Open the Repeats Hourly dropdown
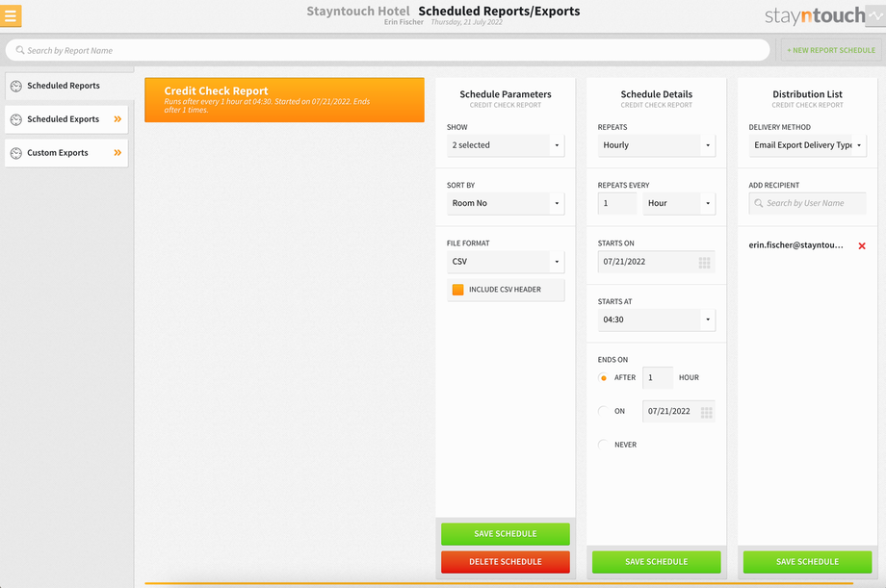 tap(657, 145)
